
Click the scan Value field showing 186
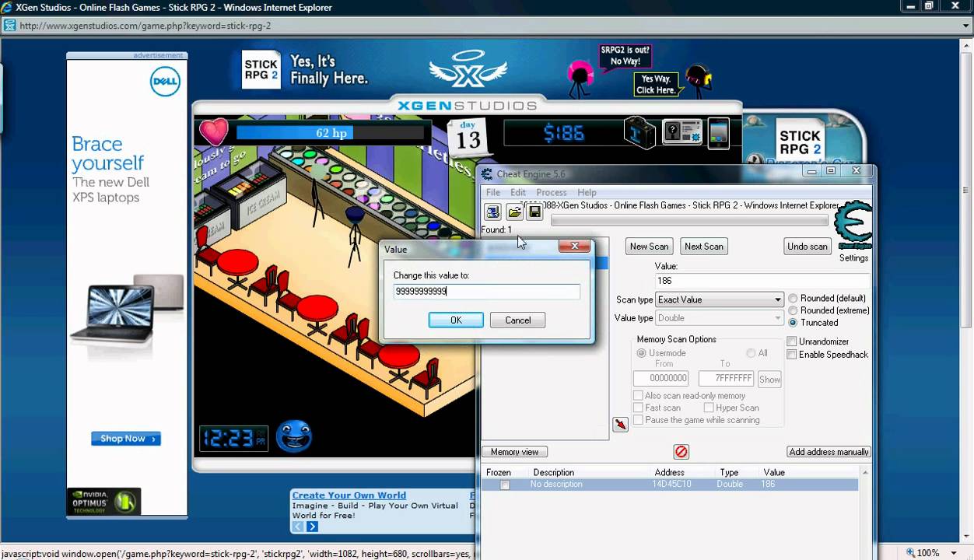pos(762,281)
